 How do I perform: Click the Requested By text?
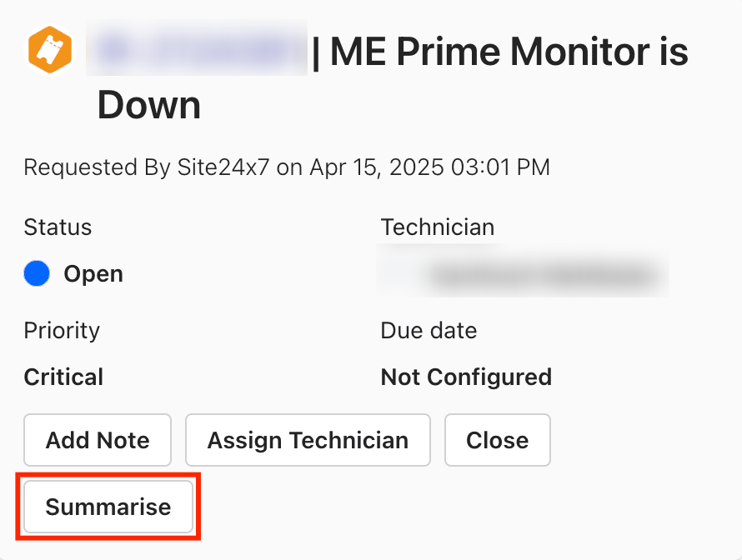[97, 167]
